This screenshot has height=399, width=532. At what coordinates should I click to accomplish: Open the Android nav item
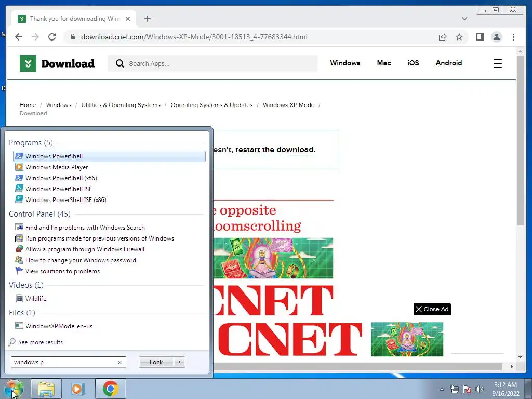[448, 63]
